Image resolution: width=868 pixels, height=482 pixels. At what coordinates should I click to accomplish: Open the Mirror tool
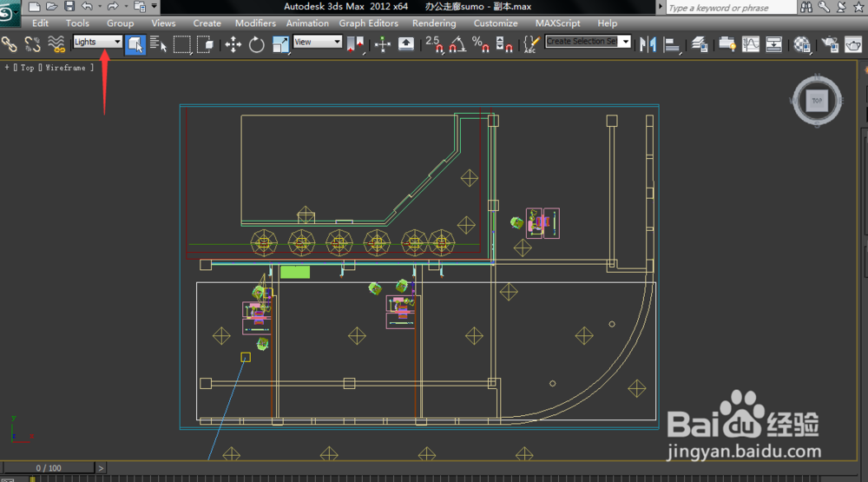pyautogui.click(x=647, y=43)
